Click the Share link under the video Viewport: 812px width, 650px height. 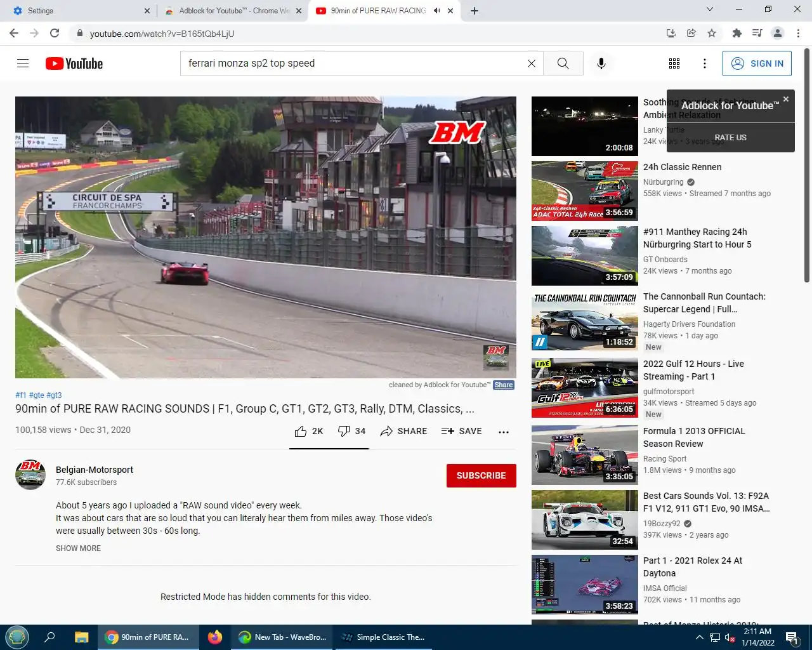[504, 385]
